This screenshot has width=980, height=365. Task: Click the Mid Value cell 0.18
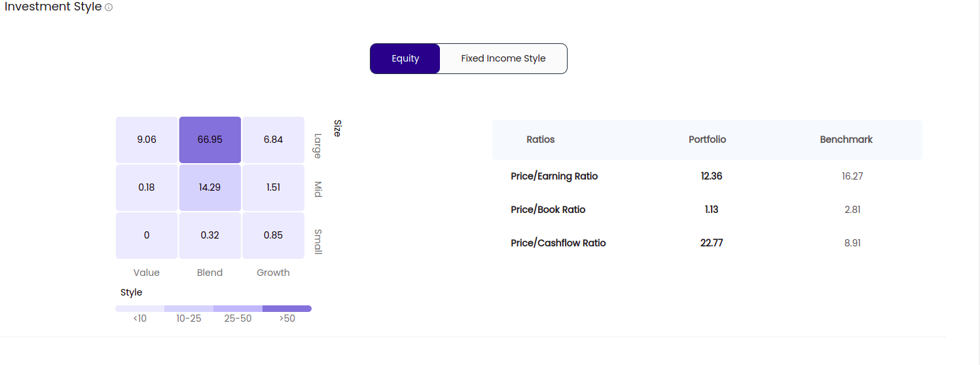[147, 187]
